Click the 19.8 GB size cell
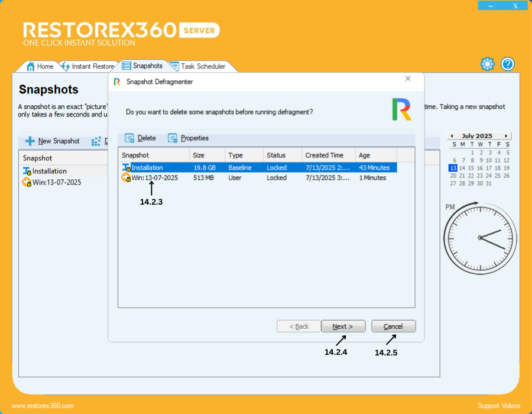 pyautogui.click(x=205, y=167)
